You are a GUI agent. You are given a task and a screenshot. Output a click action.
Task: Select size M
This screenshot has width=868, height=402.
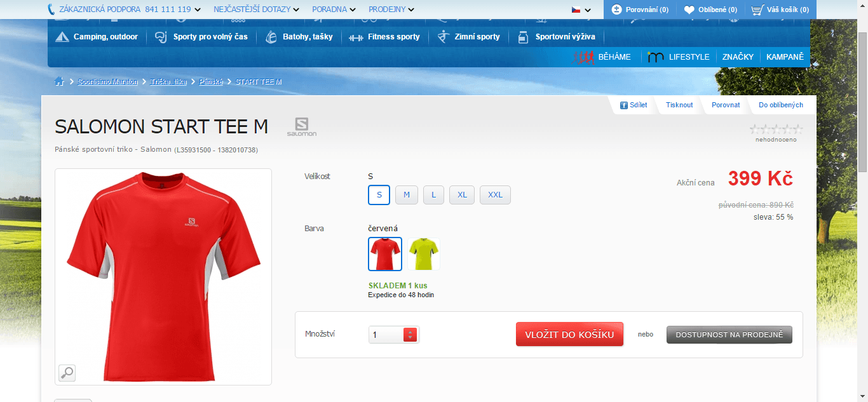pos(407,195)
